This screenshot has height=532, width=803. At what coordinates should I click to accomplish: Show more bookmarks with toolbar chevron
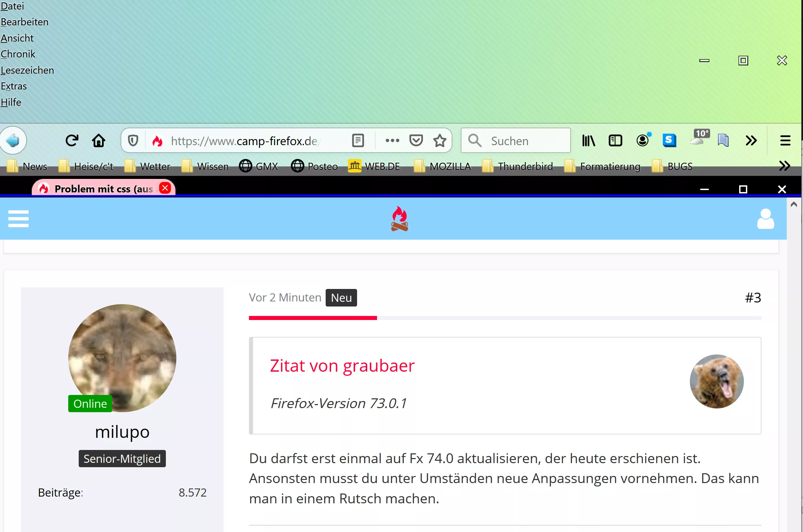tap(784, 166)
